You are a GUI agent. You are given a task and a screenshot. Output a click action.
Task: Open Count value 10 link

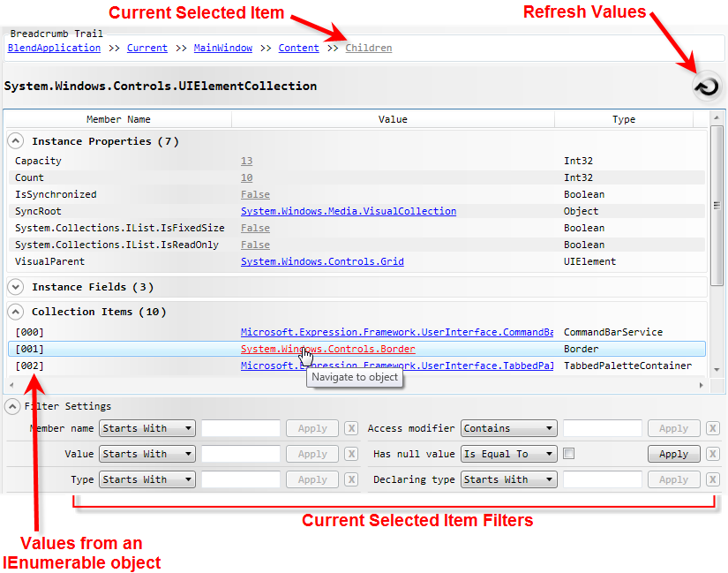point(246,177)
